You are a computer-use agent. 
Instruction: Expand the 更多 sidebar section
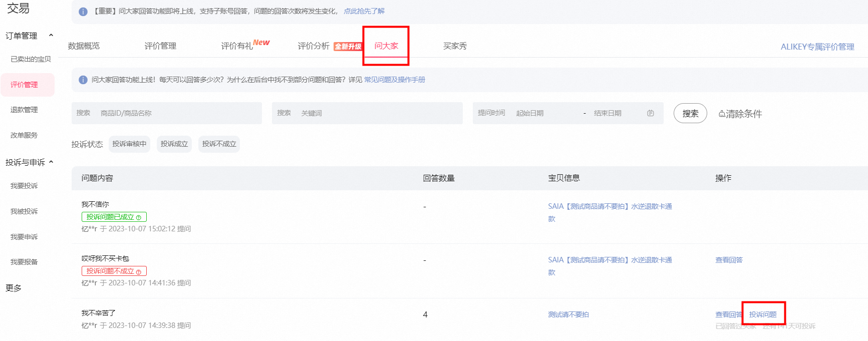click(x=14, y=288)
